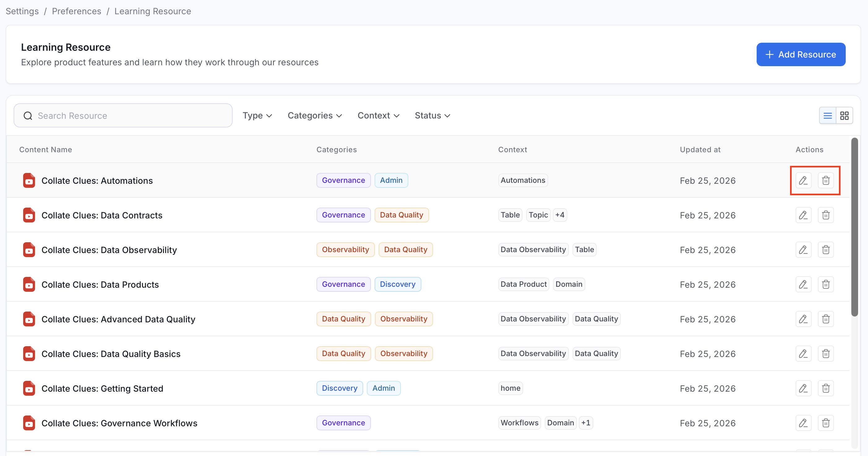Click the Workflows context tag

520,423
